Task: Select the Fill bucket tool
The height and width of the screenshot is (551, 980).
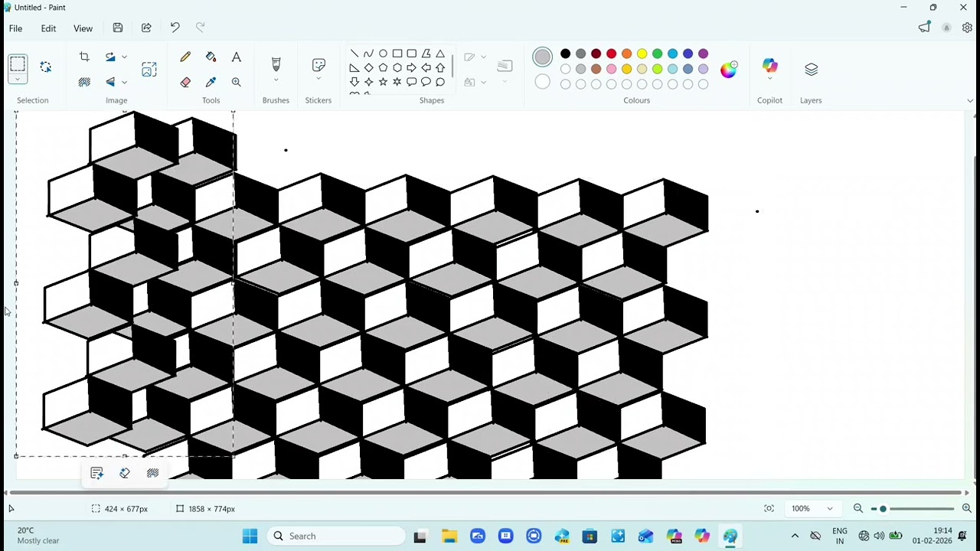Action: (x=211, y=57)
